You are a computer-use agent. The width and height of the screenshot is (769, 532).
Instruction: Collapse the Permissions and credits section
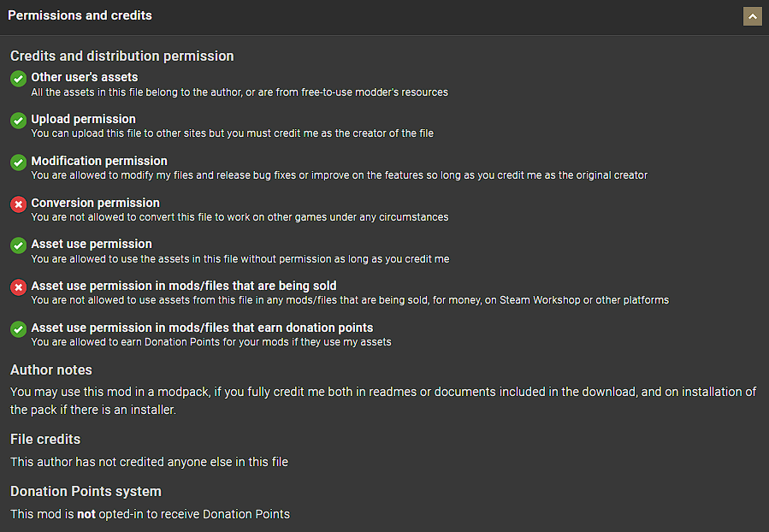[753, 16]
